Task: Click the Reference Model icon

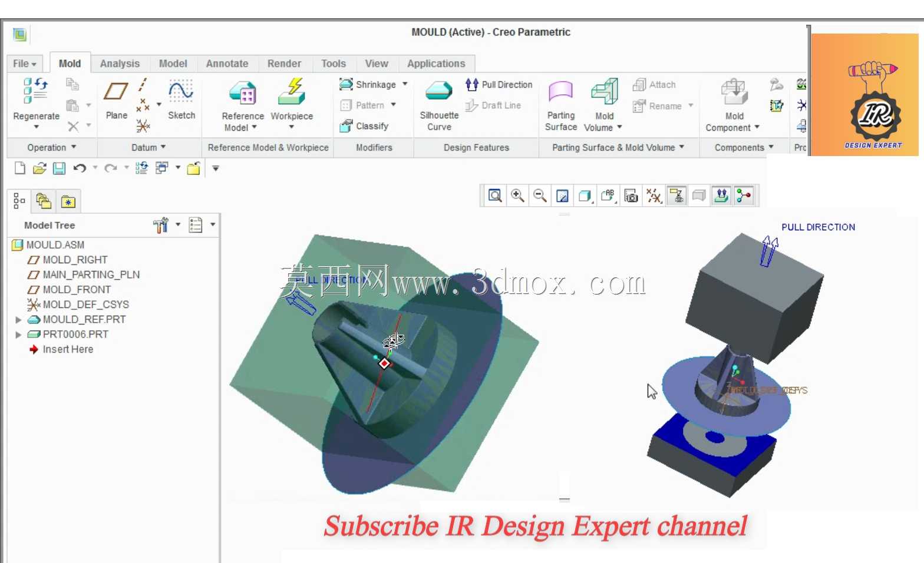Action: 243,93
